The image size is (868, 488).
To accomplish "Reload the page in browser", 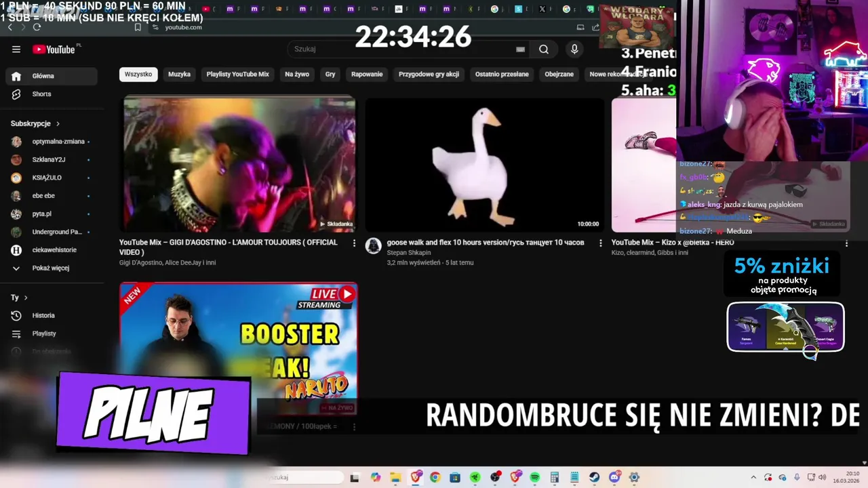I will click(x=37, y=27).
